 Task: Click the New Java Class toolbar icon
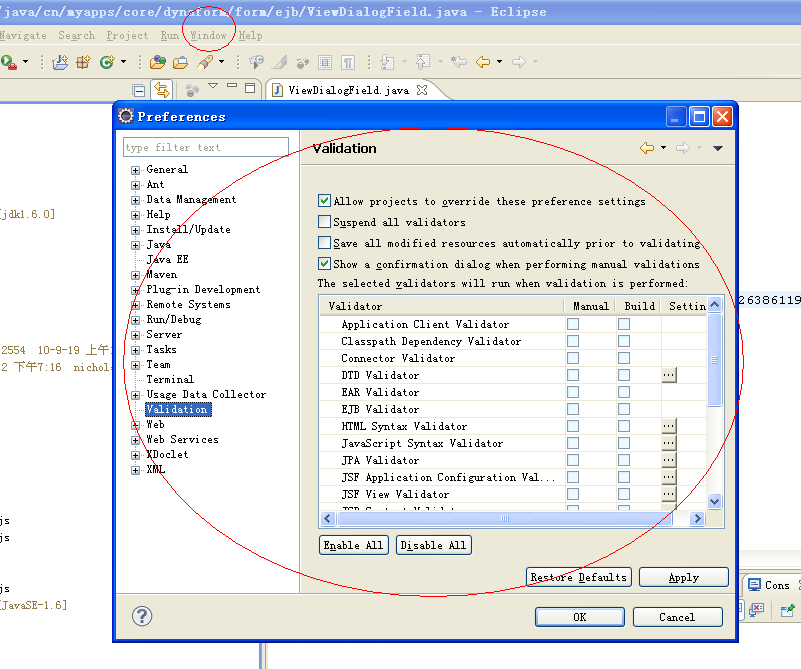tap(107, 62)
